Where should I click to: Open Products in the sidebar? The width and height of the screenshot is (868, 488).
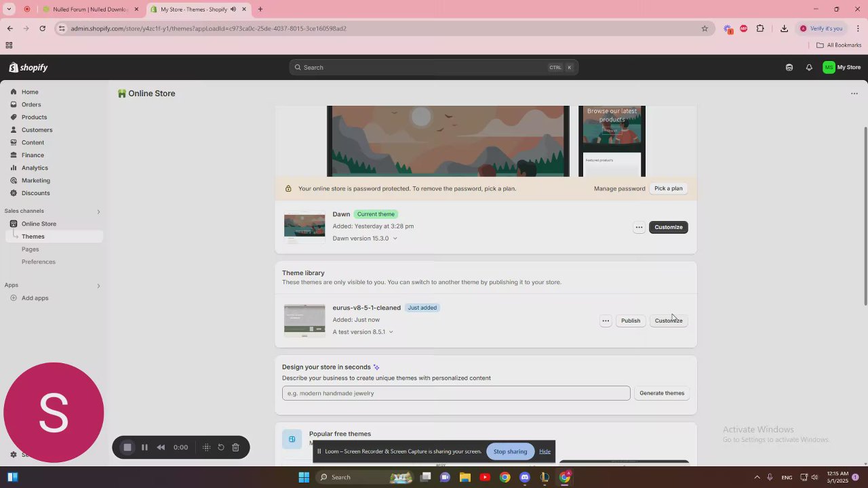click(x=34, y=117)
